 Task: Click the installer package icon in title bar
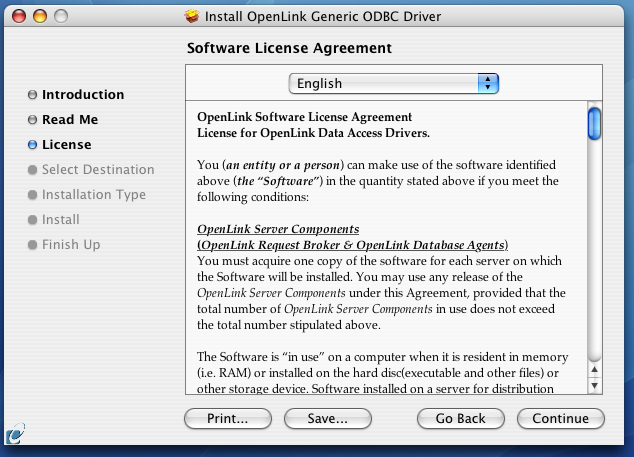click(192, 16)
